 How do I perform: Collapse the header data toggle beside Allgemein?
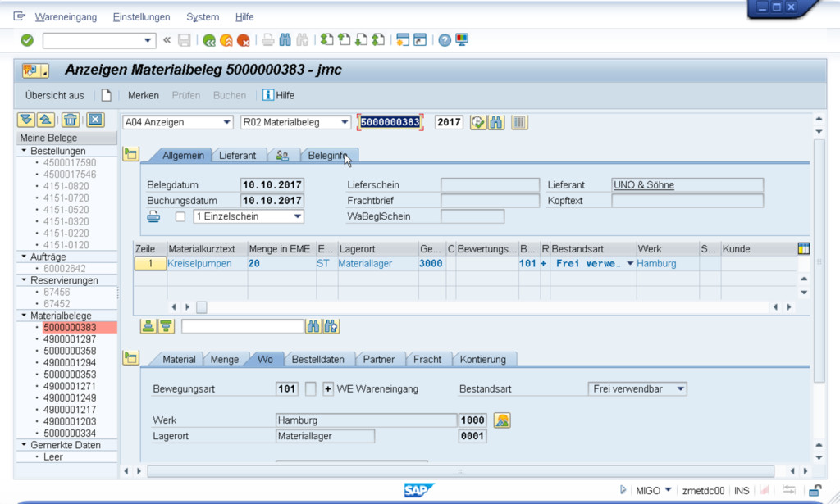coord(130,154)
